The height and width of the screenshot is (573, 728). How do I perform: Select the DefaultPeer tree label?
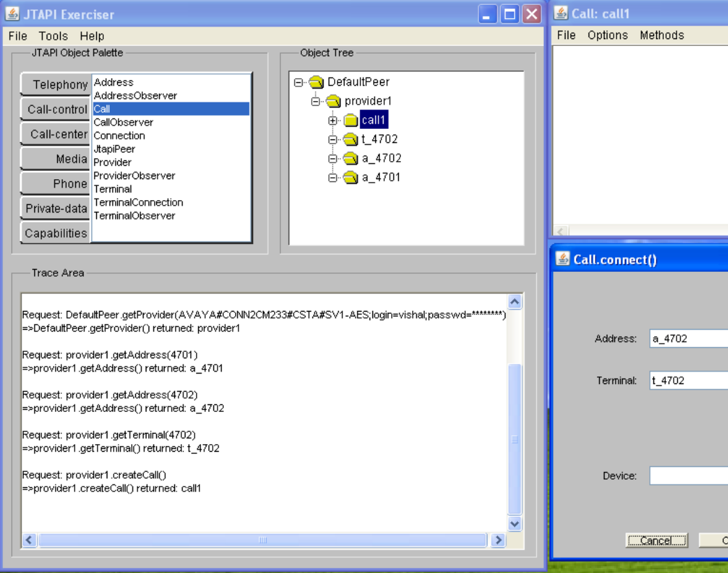coord(358,82)
